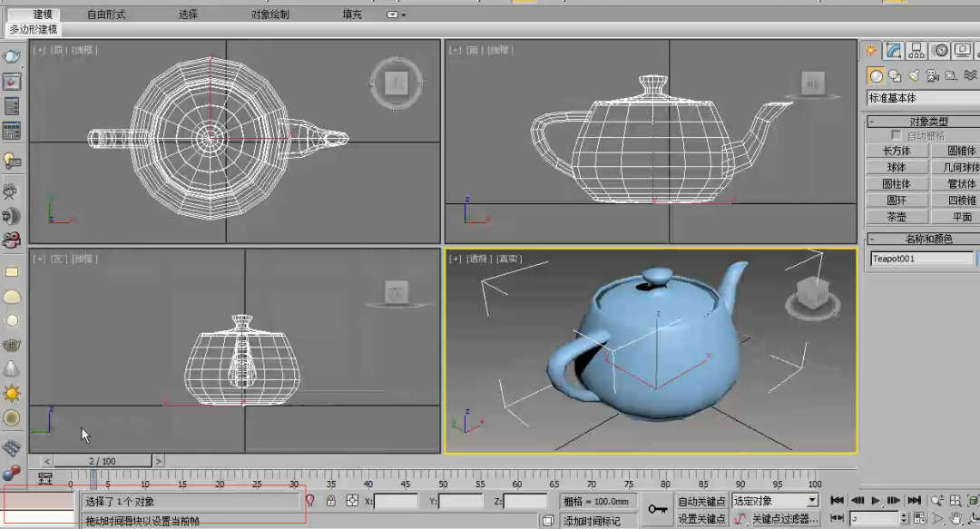Open the 选定对象 key filter dropdown
Screen dimensions: 980x529
pyautogui.click(x=776, y=500)
